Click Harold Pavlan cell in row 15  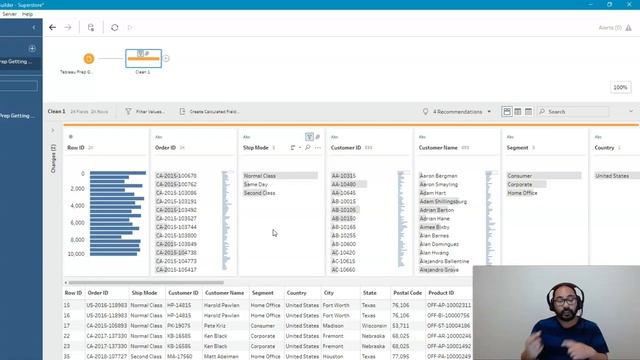pos(222,305)
